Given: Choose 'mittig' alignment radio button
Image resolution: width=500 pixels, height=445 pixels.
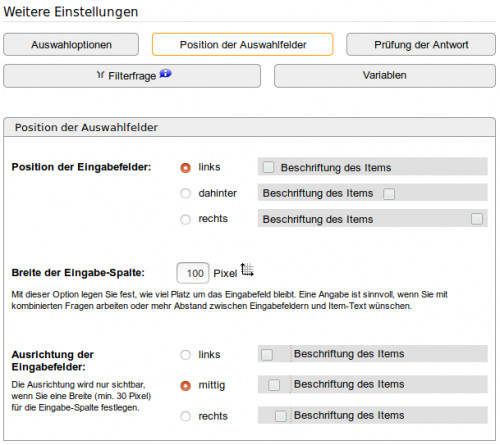Looking at the screenshot, I should point(185,386).
